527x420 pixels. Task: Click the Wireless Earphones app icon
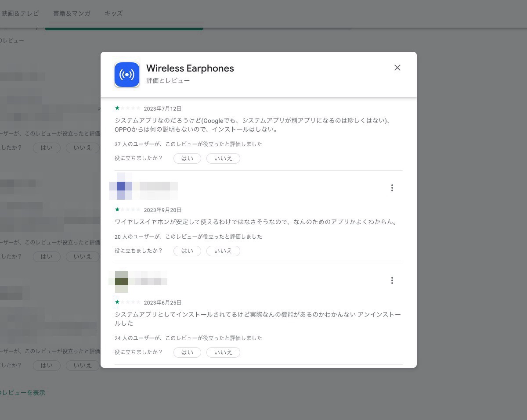[x=126, y=75]
